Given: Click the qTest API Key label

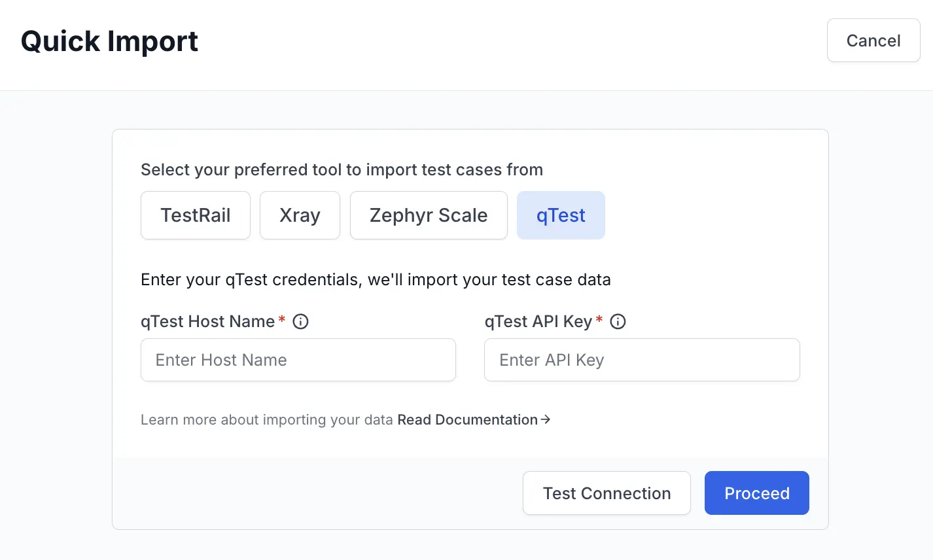Looking at the screenshot, I should [538, 322].
